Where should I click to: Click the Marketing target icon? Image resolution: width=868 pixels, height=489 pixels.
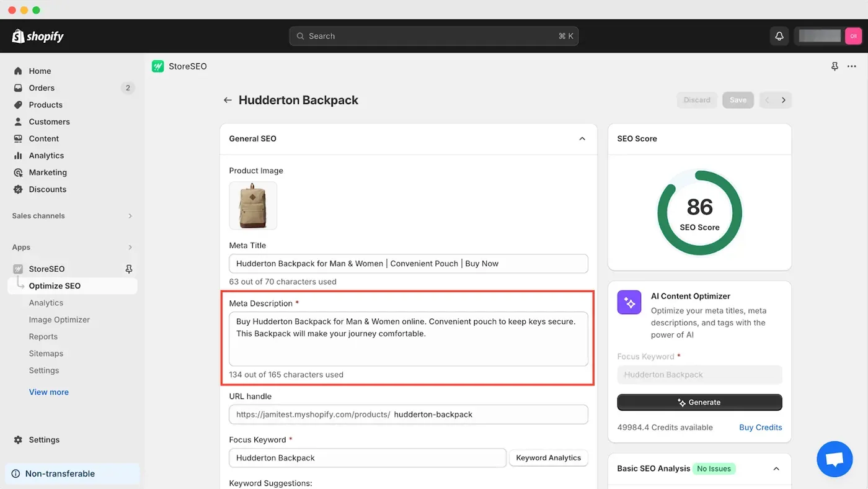(x=18, y=173)
